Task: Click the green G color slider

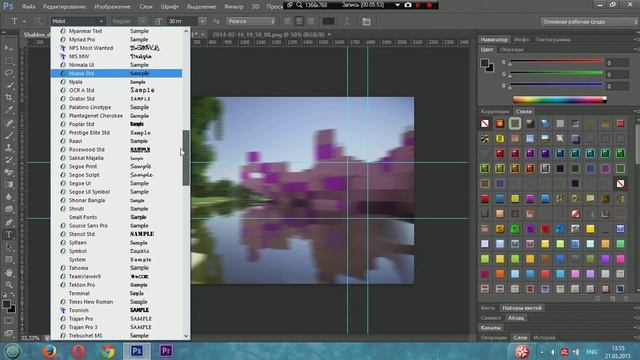Action: point(556,73)
